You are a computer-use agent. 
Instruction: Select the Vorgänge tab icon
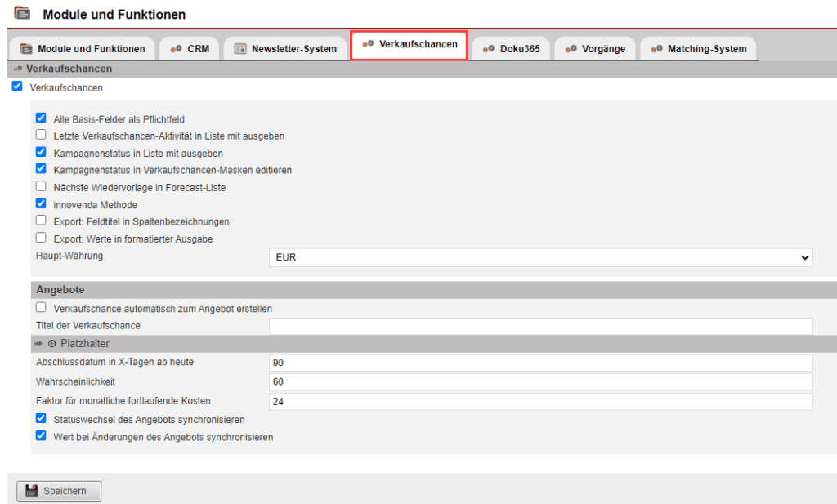pos(571,48)
